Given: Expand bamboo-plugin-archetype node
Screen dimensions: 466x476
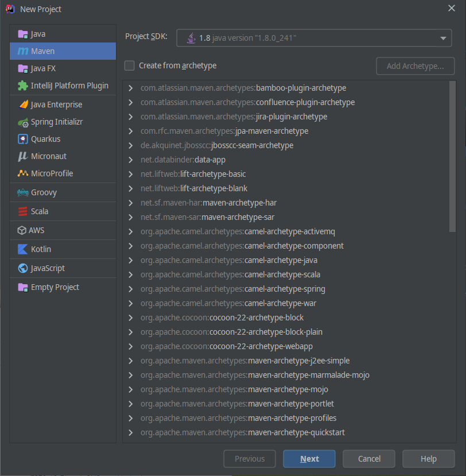Looking at the screenshot, I should coord(130,88).
